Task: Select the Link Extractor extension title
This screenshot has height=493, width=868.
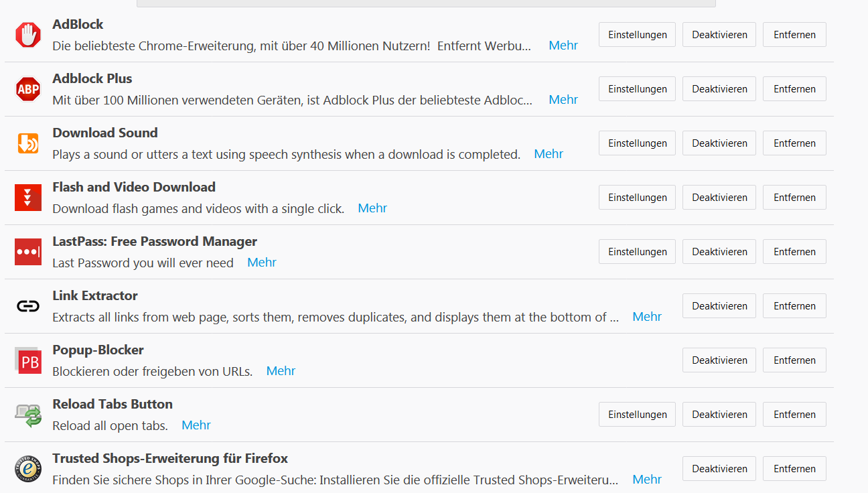Action: (95, 295)
